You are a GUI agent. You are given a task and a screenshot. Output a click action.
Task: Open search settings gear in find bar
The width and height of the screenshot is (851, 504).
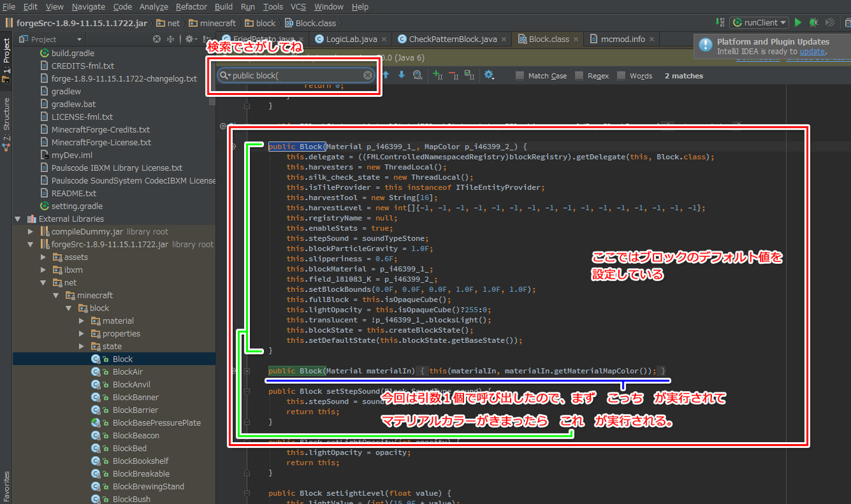pos(489,75)
